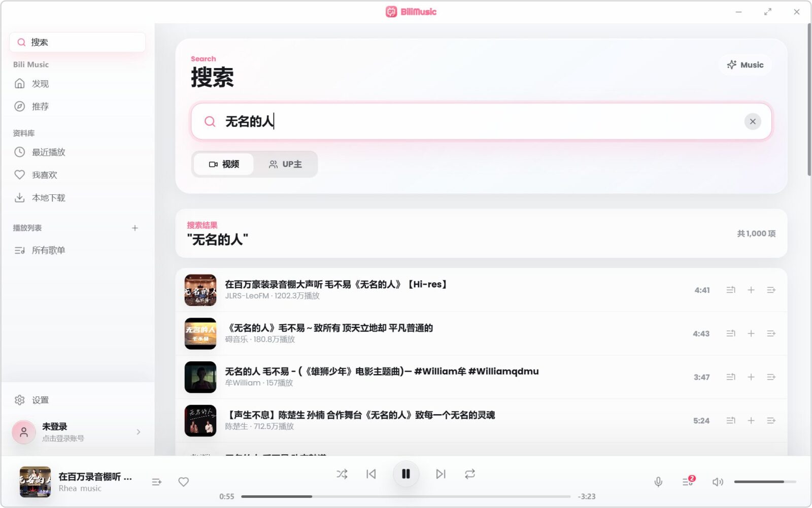Click thumbnail of the 陈楚生 video result
The width and height of the screenshot is (812, 508).
[x=200, y=421]
